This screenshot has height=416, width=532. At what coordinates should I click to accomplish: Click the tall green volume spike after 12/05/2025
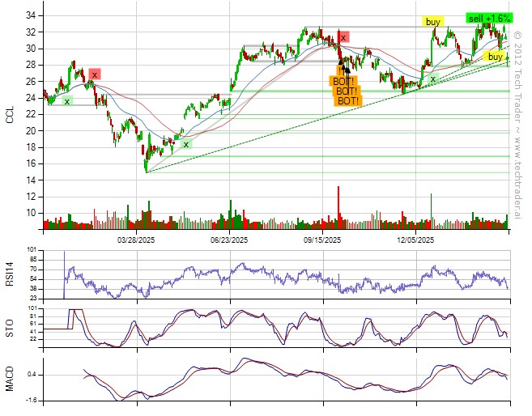[x=432, y=211]
